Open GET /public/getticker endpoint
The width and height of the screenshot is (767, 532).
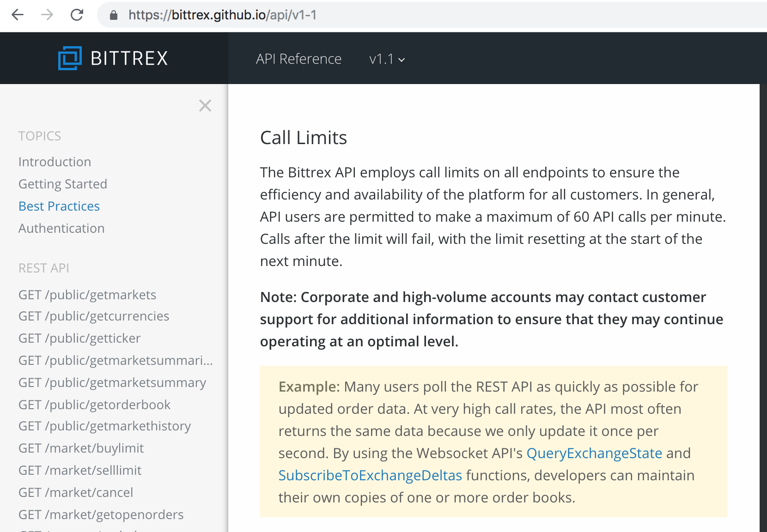(x=79, y=338)
